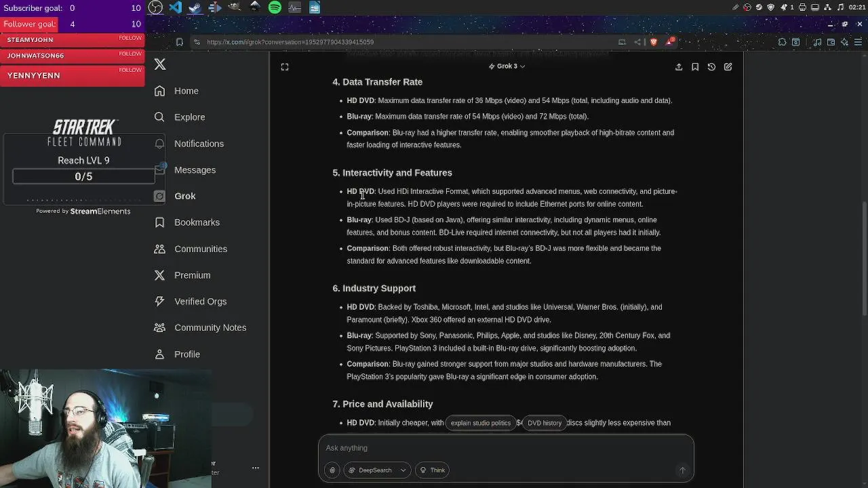Click the share conversation icon

679,67
